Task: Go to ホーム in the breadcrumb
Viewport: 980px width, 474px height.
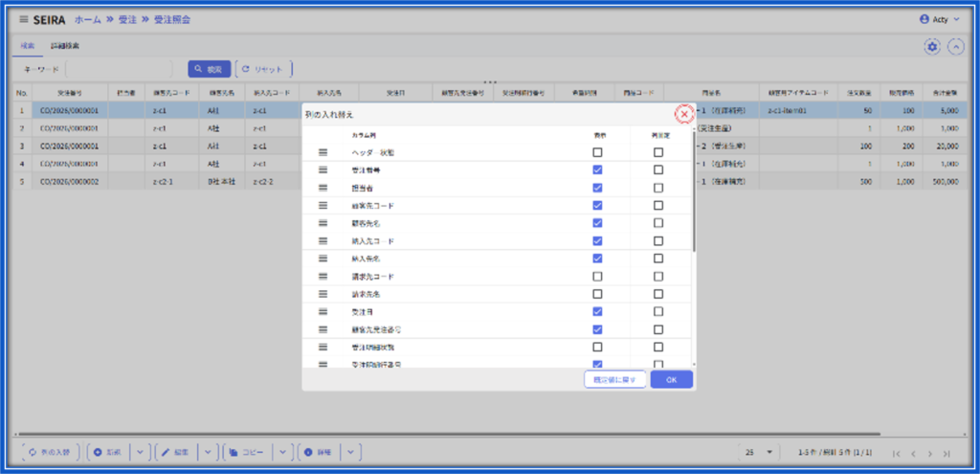Action: click(x=87, y=19)
